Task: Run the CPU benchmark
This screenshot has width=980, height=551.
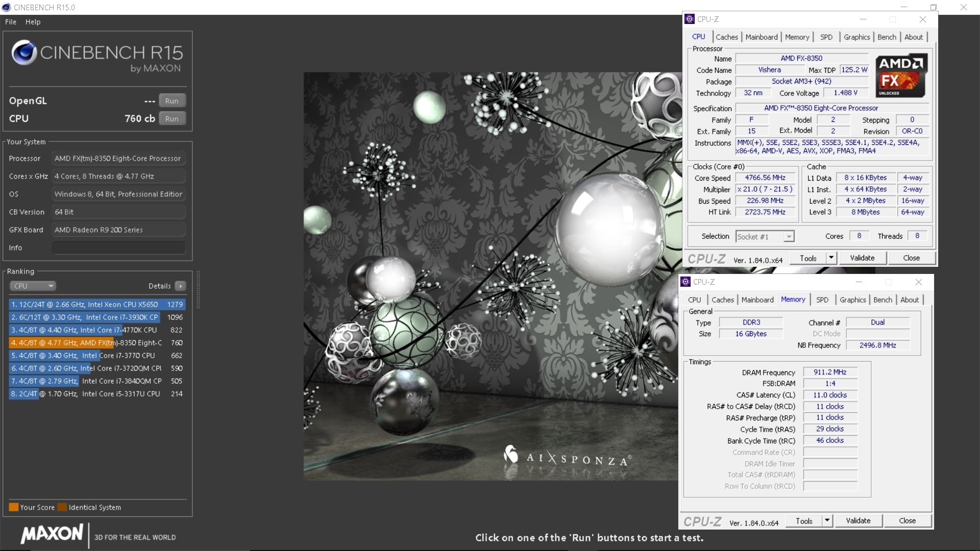Action: pos(172,118)
